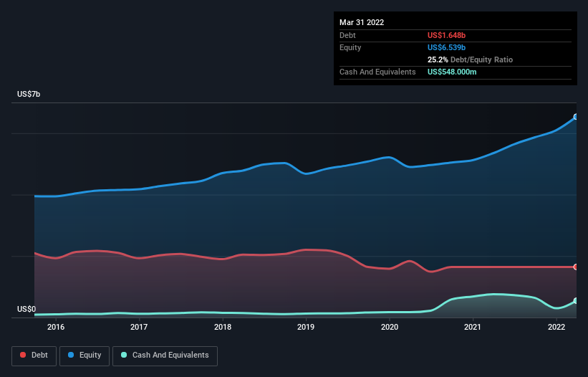Click the Equity row label in tooltip
This screenshot has height=377, width=588.
[350, 47]
